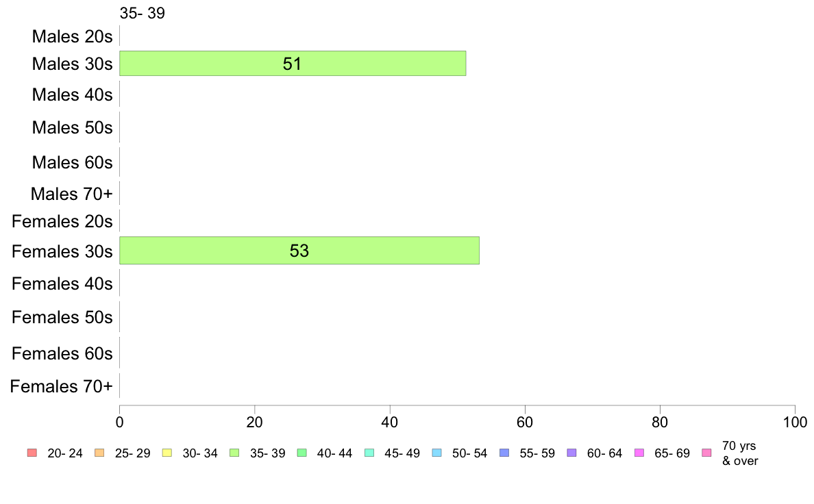Click the 100 axis tick label
This screenshot has height=504, width=814.
click(x=795, y=422)
